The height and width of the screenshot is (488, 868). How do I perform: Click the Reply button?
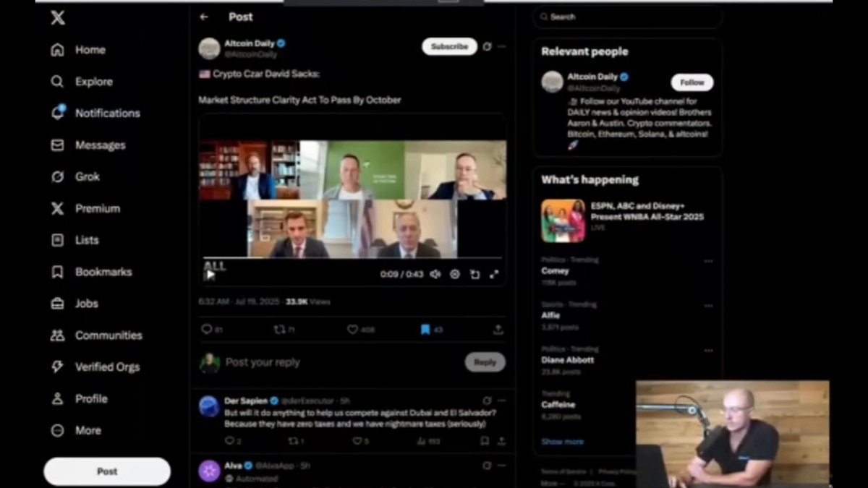pyautogui.click(x=485, y=362)
